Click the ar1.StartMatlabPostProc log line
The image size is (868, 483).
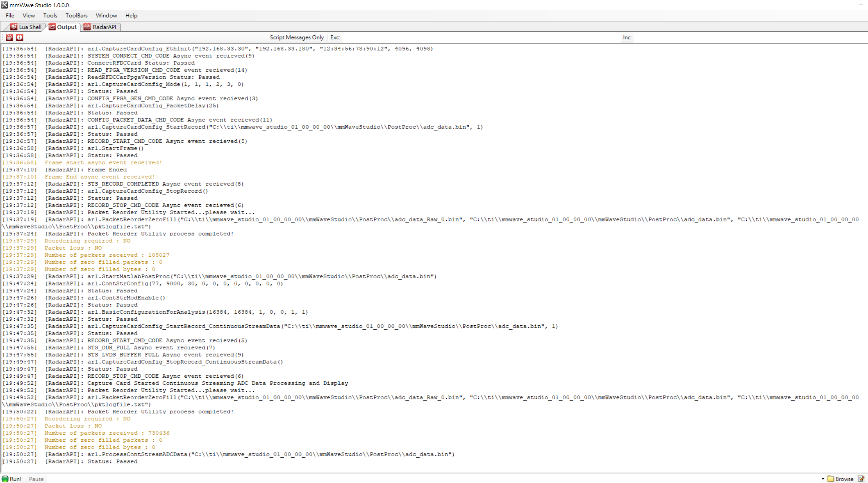tap(219, 277)
